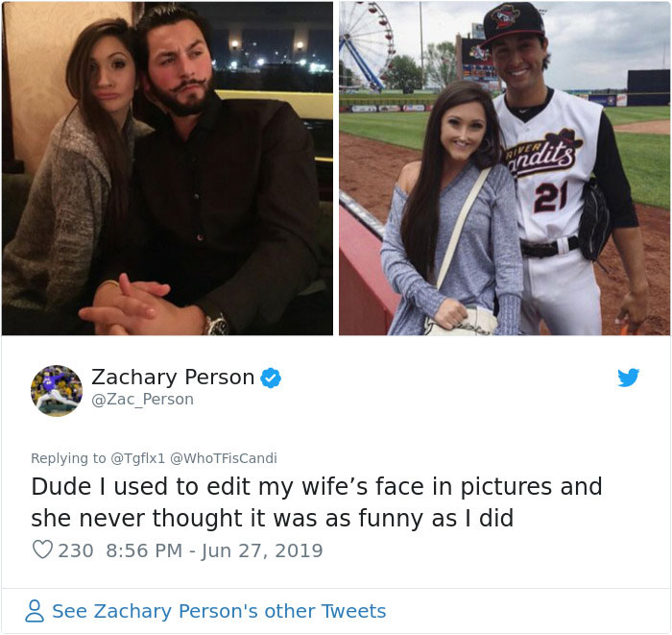
Task: Open the right baseball field photo
Action: pos(504,168)
